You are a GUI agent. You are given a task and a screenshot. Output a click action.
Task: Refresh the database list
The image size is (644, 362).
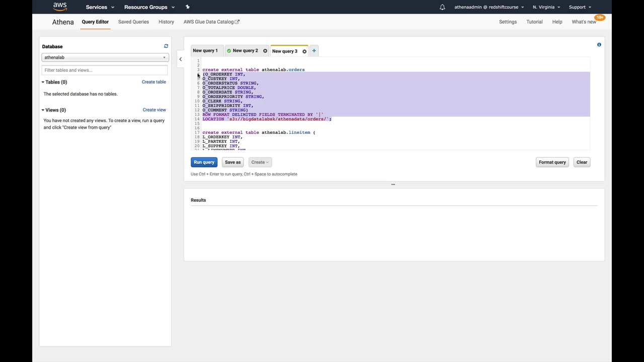166,46
